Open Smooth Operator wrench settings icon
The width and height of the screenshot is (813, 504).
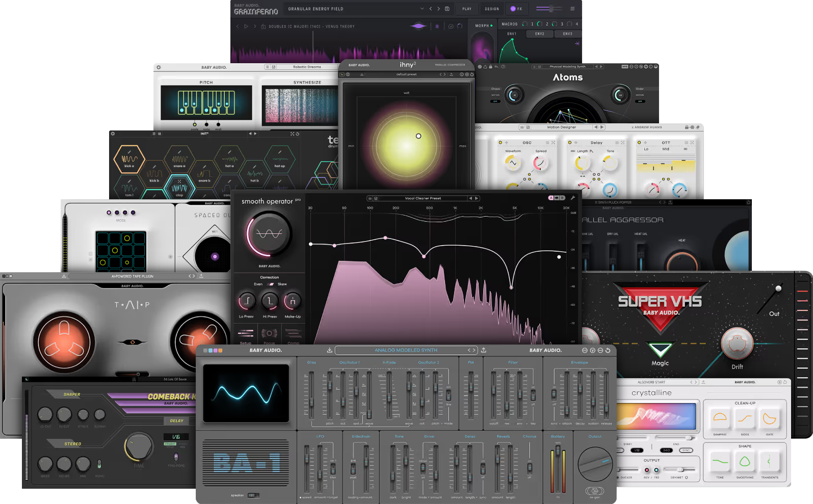[573, 198]
